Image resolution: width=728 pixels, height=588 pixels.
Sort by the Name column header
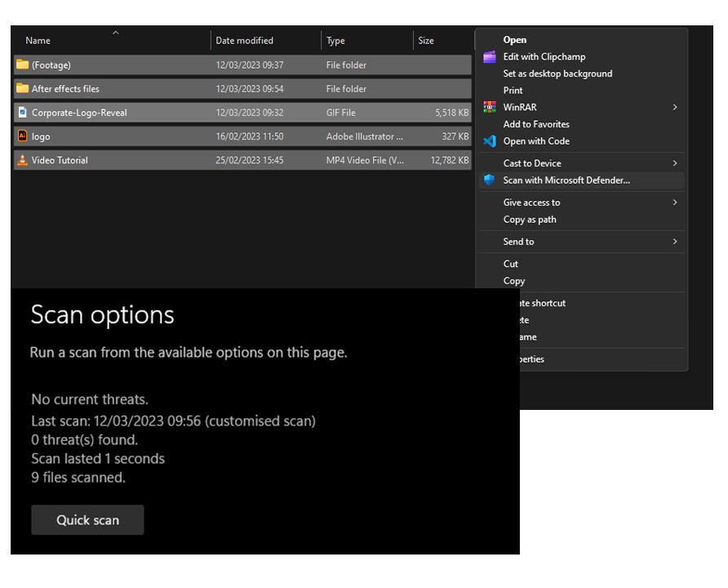[x=38, y=40]
